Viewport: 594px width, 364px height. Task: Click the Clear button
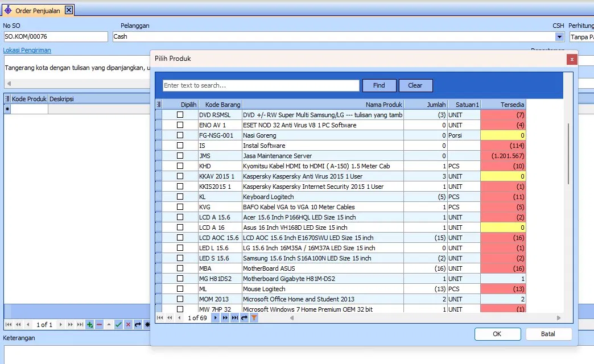[415, 85]
